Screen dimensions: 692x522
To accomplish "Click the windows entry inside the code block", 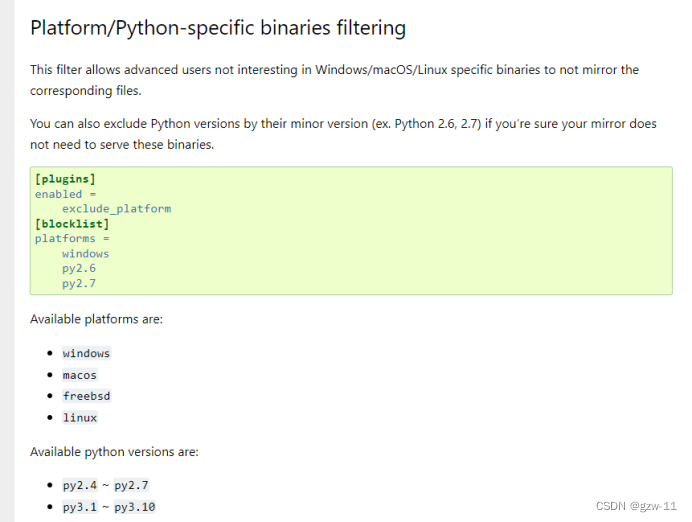I will pos(85,254).
